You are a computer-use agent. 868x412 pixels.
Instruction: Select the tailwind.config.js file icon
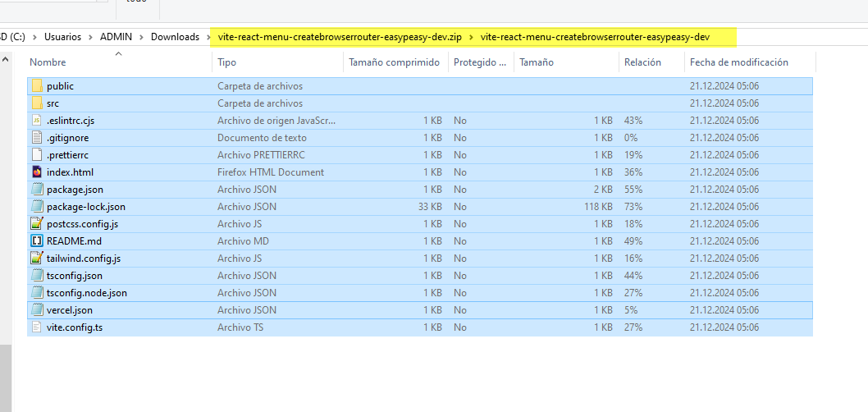coord(37,259)
